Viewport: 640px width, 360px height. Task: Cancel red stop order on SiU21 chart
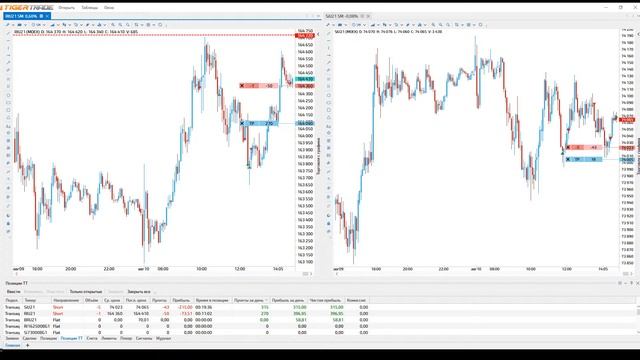[x=568, y=147]
